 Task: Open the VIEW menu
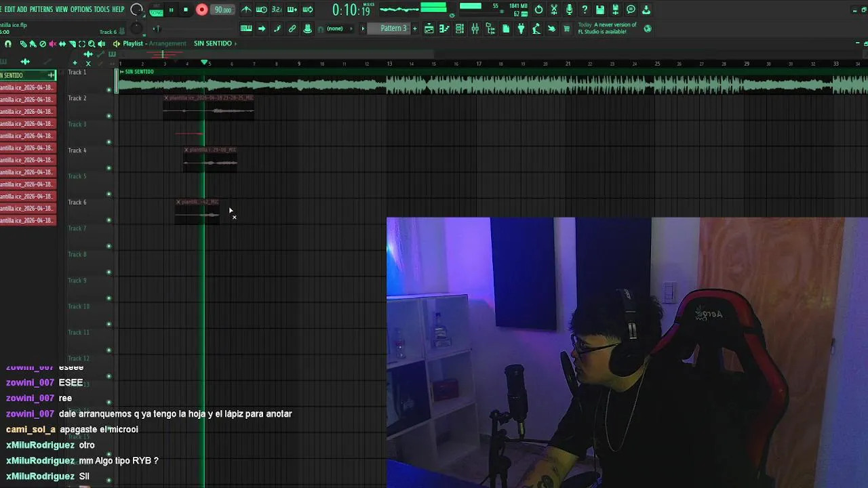(62, 9)
